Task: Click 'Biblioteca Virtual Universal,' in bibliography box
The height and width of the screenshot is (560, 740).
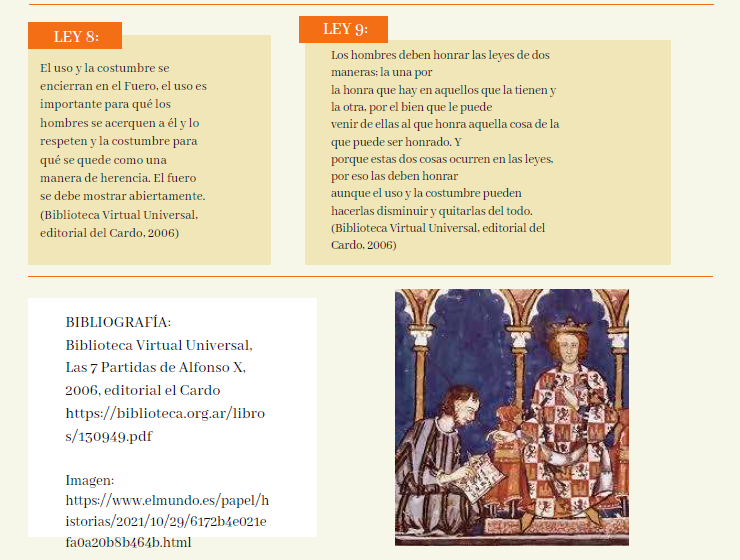Action: pyautogui.click(x=159, y=345)
